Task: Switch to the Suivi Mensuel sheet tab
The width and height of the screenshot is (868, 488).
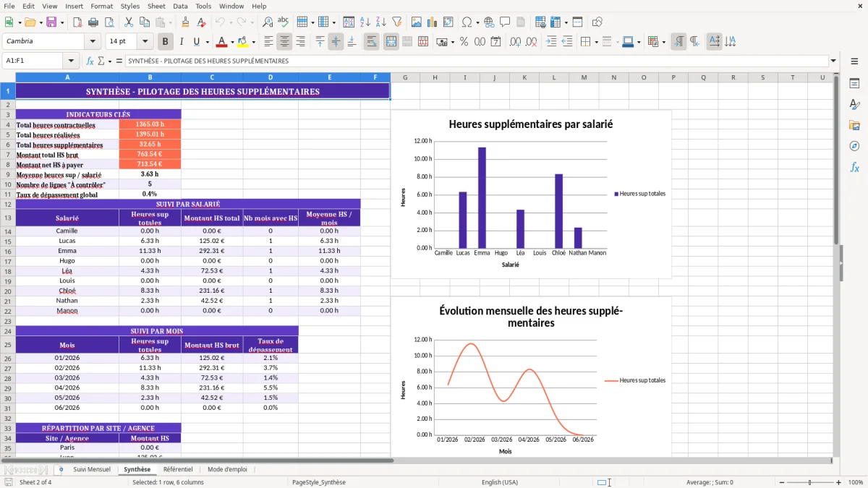Action: pos(92,469)
